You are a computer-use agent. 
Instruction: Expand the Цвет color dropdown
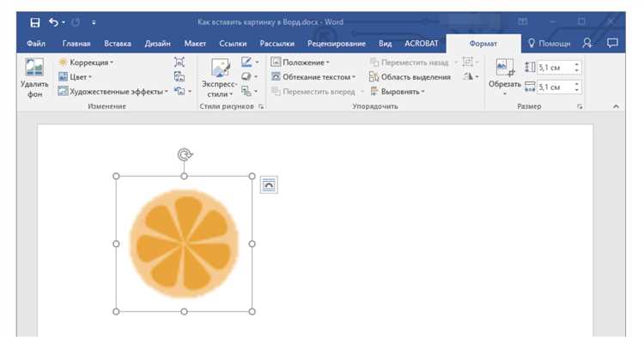76,77
